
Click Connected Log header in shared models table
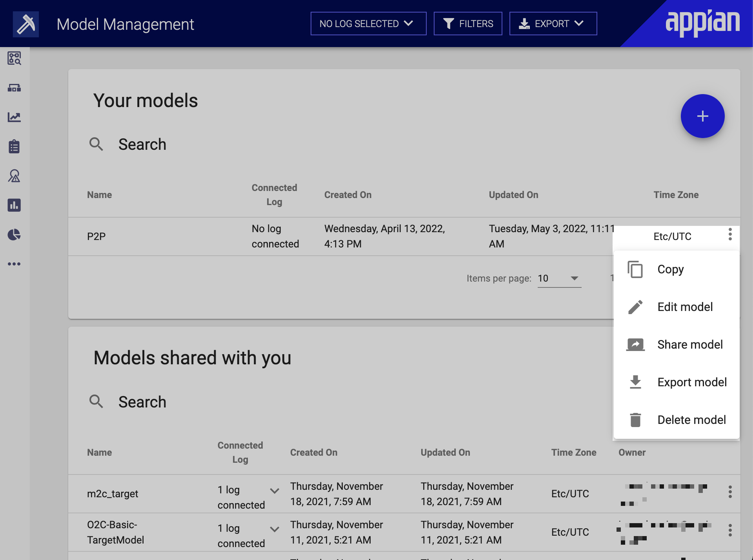240,453
